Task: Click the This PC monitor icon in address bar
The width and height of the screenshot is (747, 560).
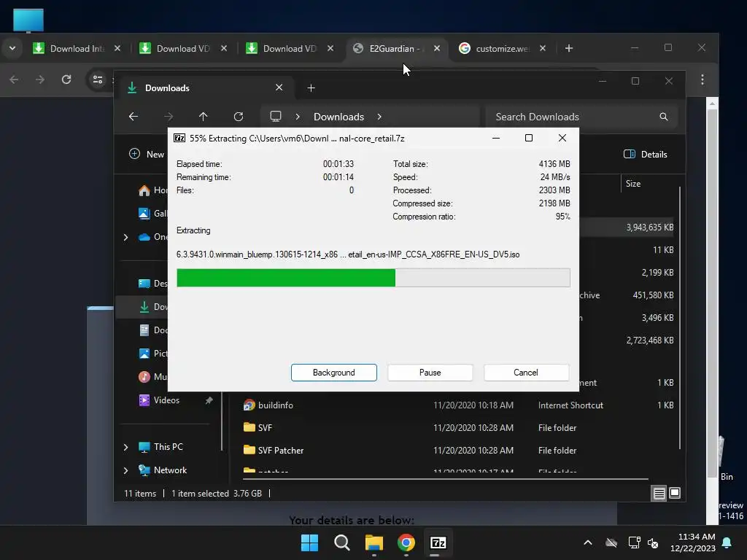Action: click(x=275, y=117)
